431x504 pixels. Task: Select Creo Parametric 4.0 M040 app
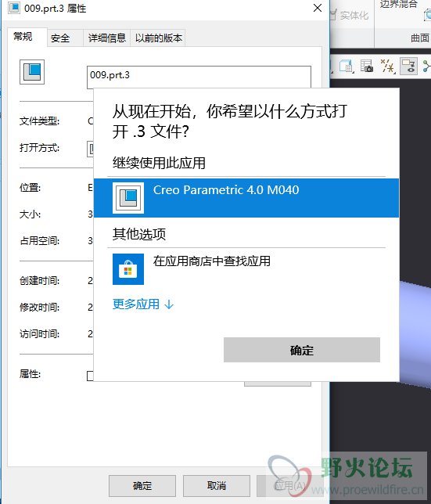pyautogui.click(x=246, y=198)
